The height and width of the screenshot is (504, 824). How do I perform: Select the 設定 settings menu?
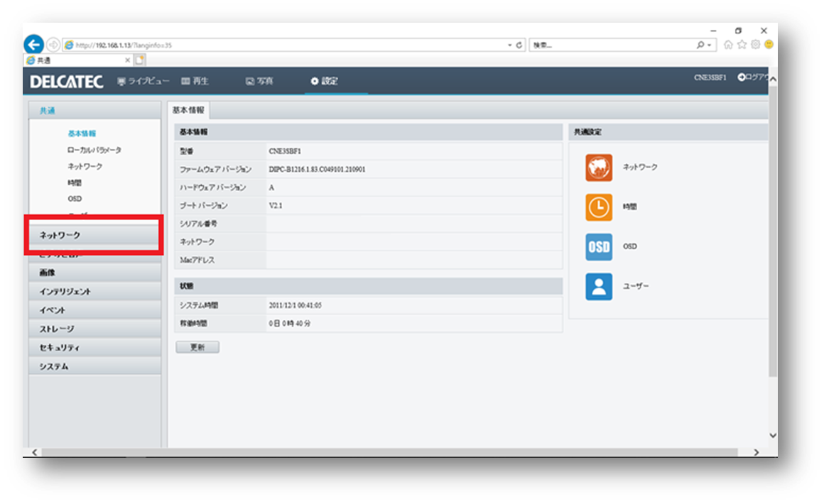tap(324, 81)
